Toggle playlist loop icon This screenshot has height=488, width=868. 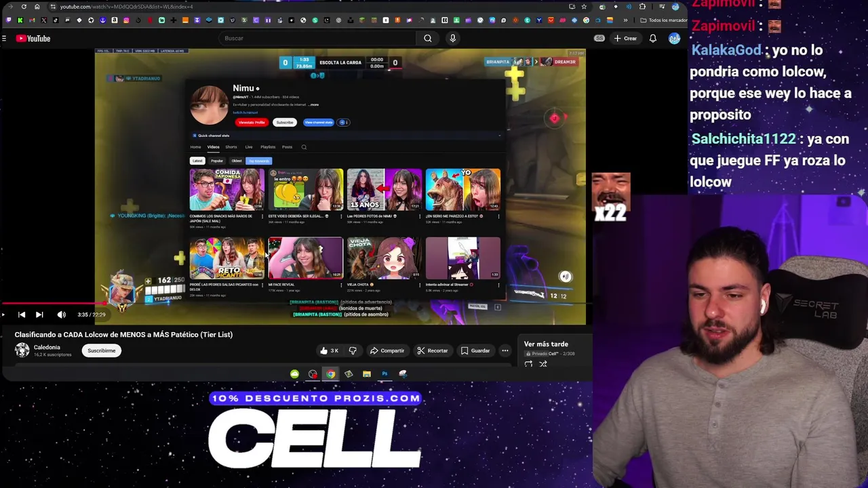529,364
